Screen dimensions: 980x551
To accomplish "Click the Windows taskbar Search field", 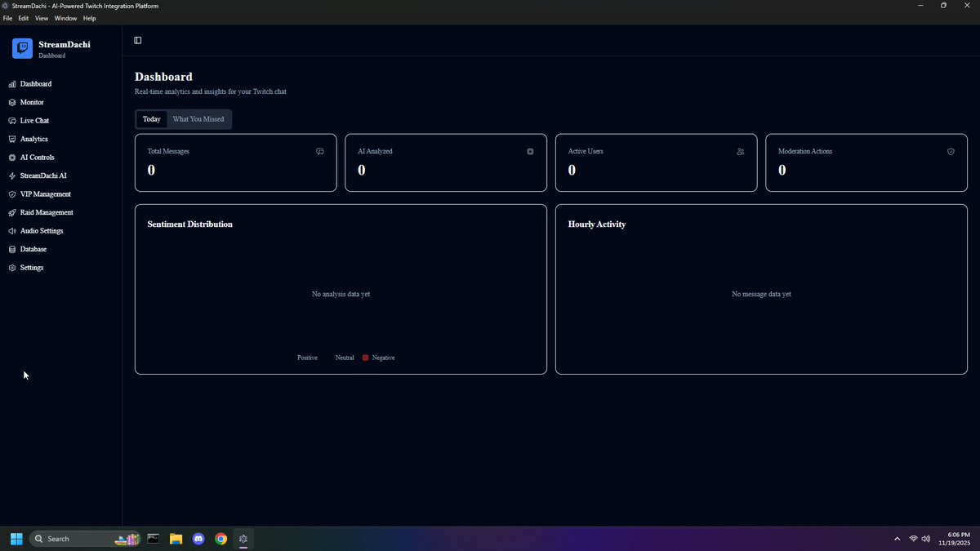I will pyautogui.click(x=65, y=539).
